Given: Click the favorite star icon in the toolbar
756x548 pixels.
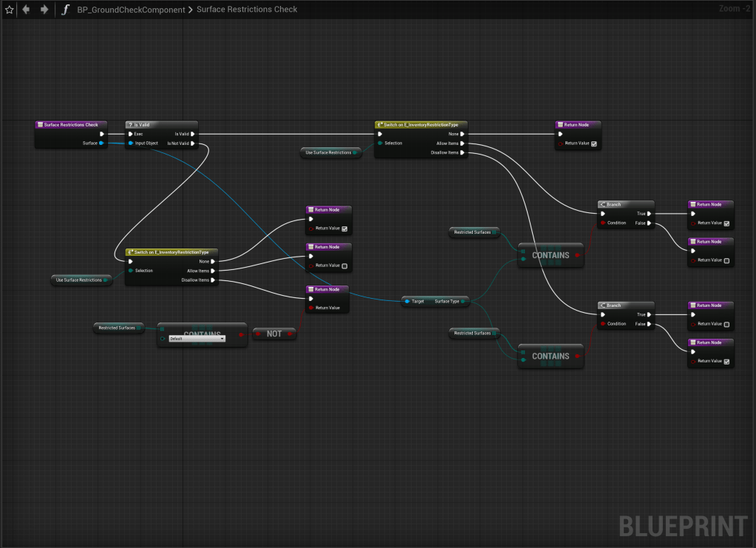Looking at the screenshot, I should pyautogui.click(x=9, y=10).
